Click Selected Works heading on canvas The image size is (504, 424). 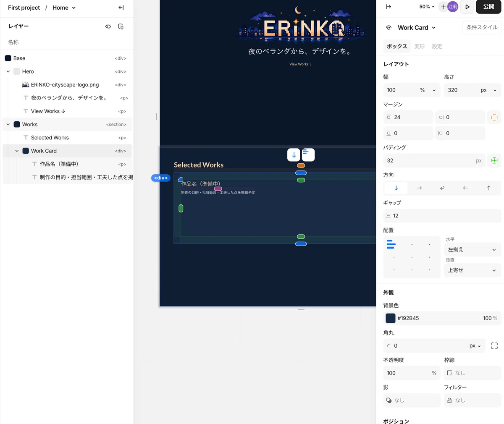point(199,165)
